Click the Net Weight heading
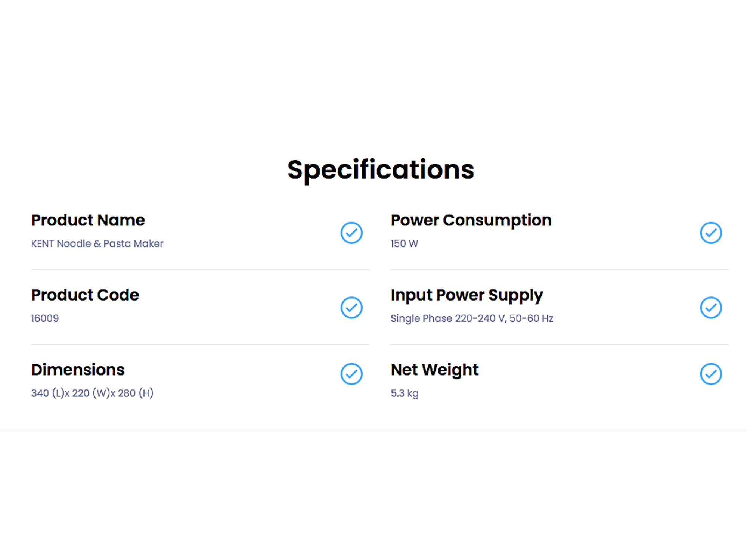 (x=434, y=370)
